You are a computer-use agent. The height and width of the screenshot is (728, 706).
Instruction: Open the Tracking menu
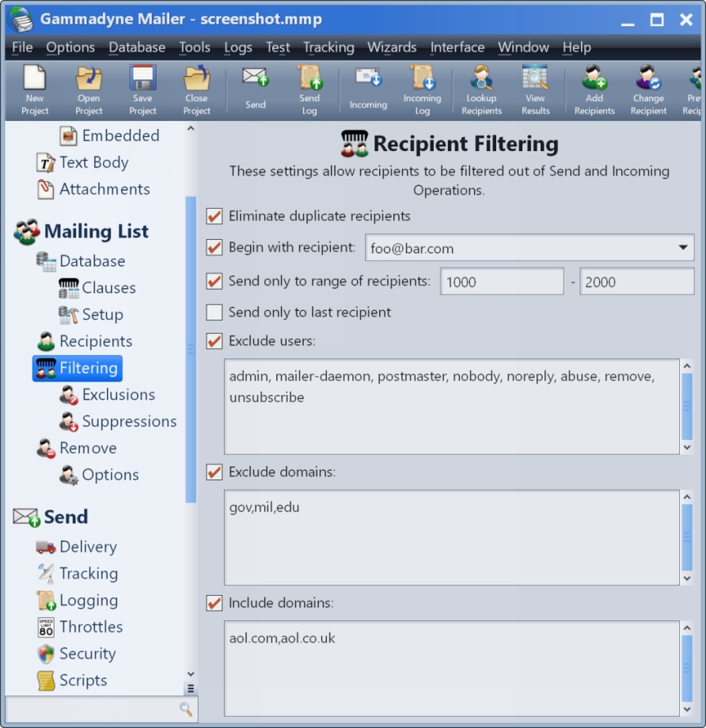pyautogui.click(x=328, y=47)
